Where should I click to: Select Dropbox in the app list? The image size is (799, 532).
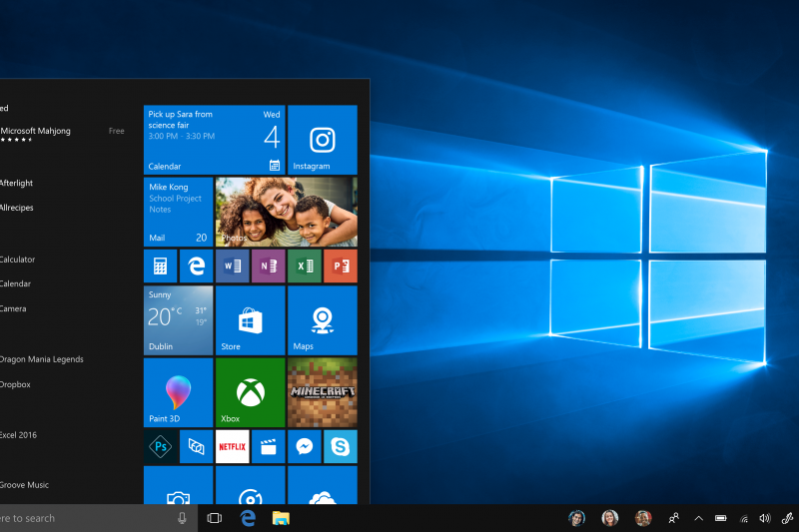[x=15, y=384]
